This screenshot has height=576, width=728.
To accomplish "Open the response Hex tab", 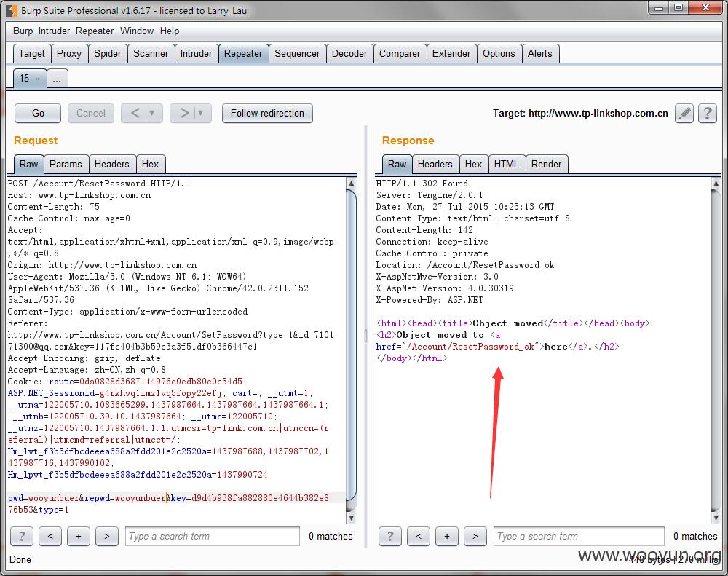I will (474, 165).
